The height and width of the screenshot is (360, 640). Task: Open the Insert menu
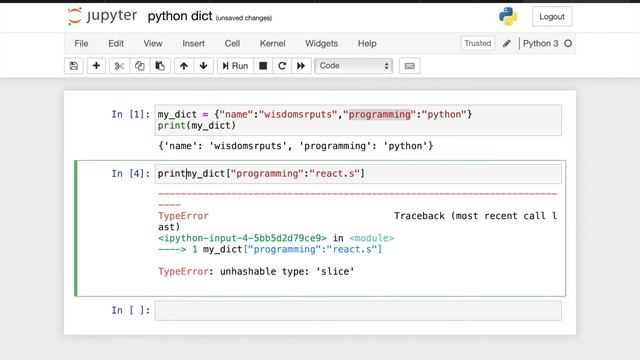click(193, 43)
